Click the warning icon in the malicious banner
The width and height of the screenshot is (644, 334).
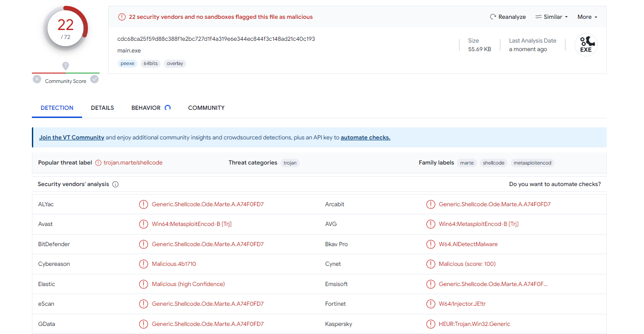[122, 17]
